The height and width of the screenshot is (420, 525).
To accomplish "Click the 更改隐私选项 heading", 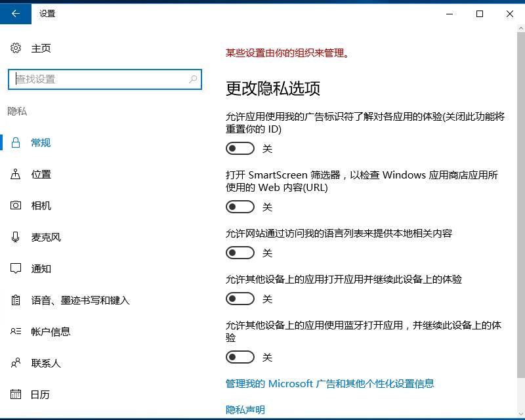I will tap(273, 89).
